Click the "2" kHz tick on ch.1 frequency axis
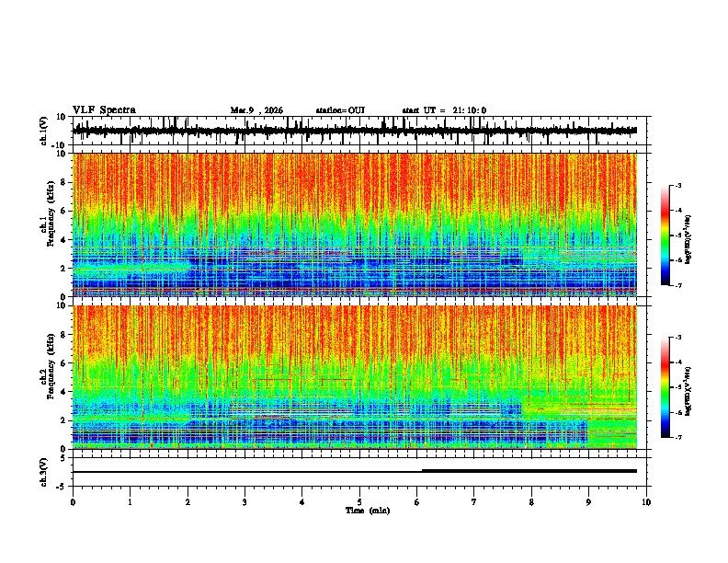Viewport: 728px width, 563px height. pos(63,268)
